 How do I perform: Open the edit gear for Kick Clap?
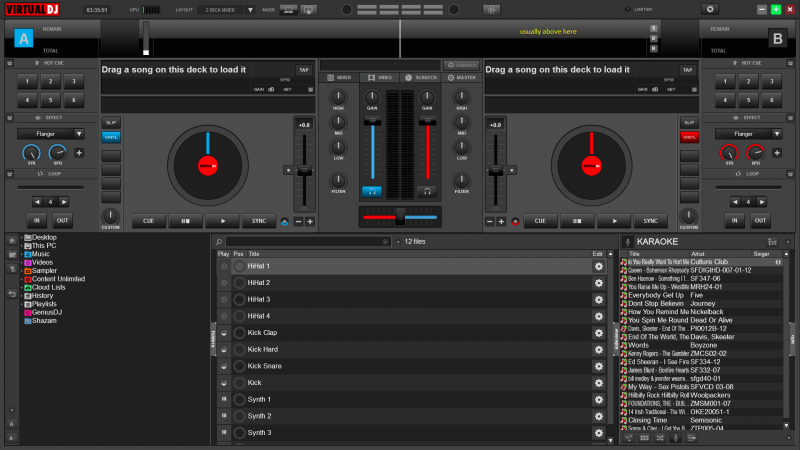point(598,333)
